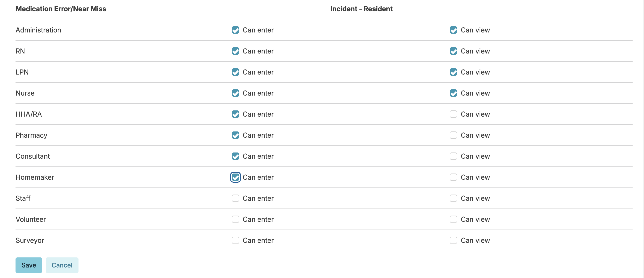644x278 pixels.
Task: Enable Staff Can enter checkbox
Action: click(235, 198)
